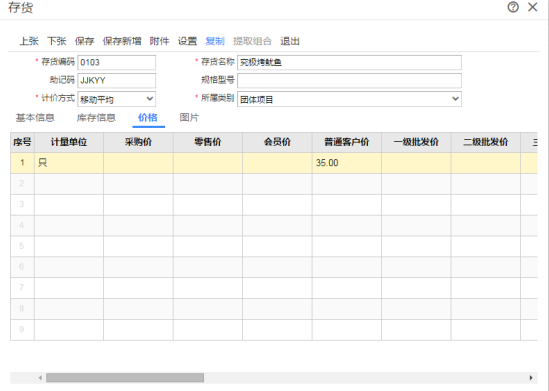Viewport: 549px width, 391px height.
Task: Switch to the 图片 tab
Action: point(189,118)
